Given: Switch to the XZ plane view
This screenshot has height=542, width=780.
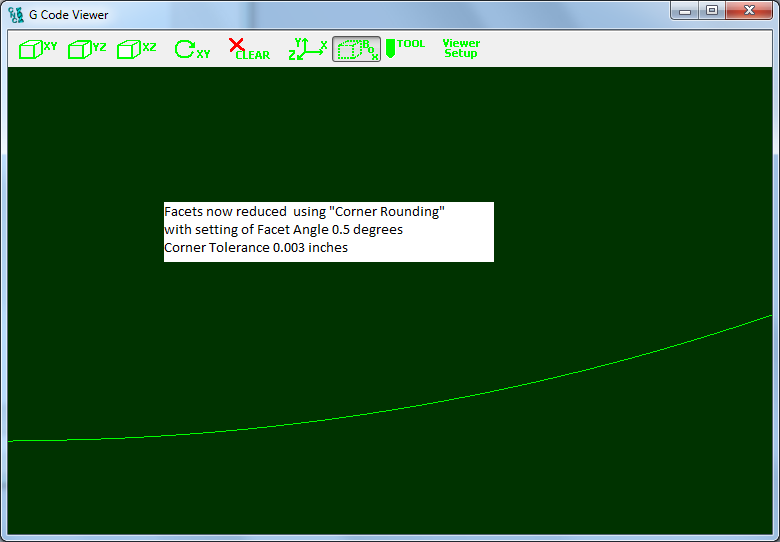Looking at the screenshot, I should [x=137, y=49].
